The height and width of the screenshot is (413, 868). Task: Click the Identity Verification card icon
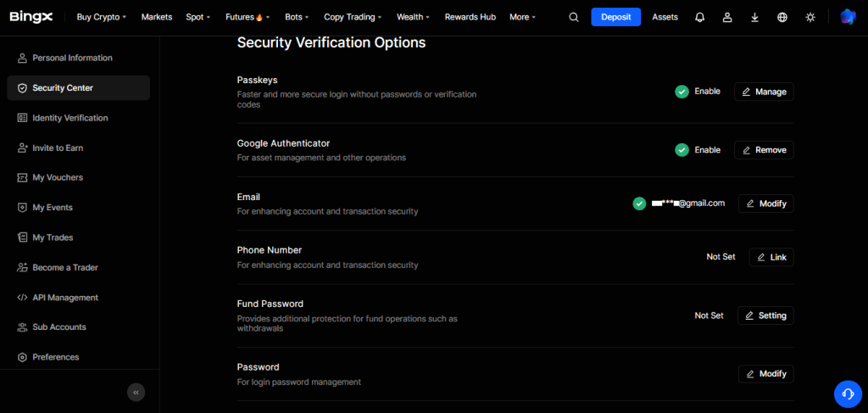click(x=22, y=118)
